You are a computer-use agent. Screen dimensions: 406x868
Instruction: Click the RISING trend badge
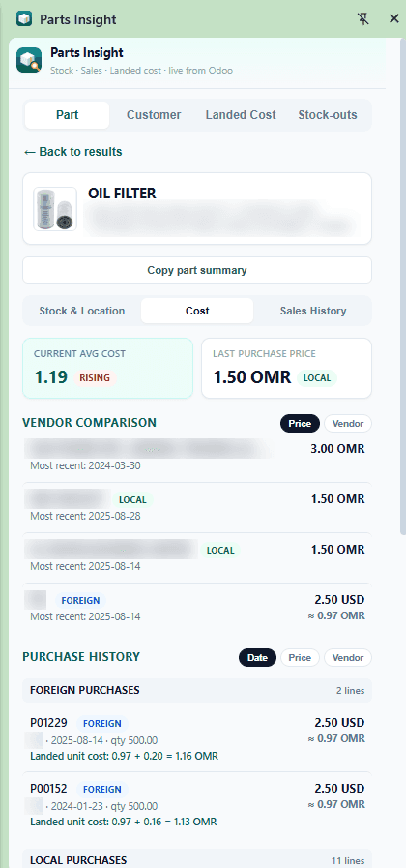coord(95,378)
